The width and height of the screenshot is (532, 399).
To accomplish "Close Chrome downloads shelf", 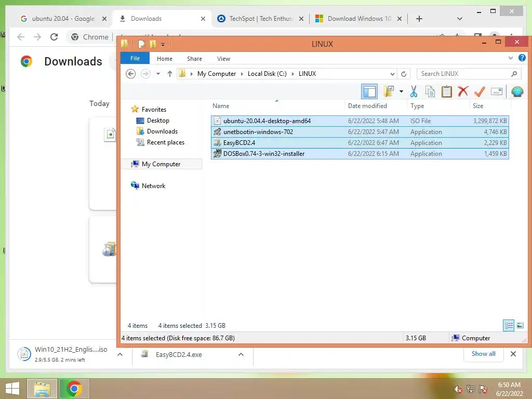I will [x=513, y=354].
